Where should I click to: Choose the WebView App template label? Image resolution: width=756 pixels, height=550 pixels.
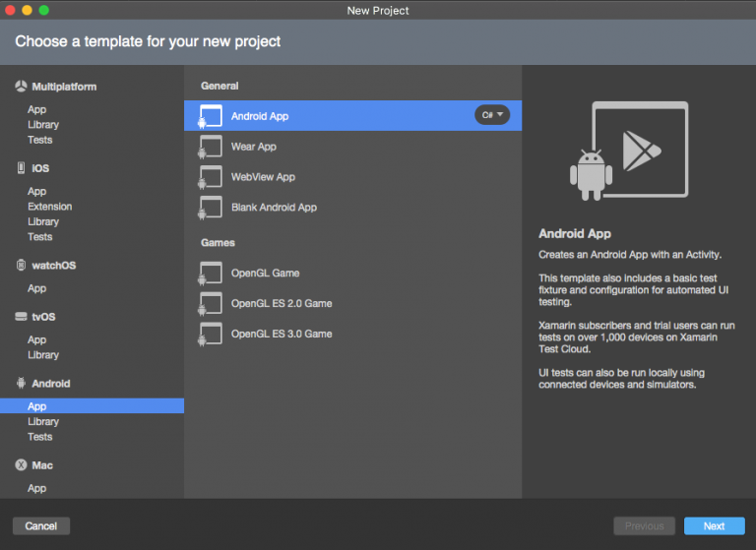263,177
